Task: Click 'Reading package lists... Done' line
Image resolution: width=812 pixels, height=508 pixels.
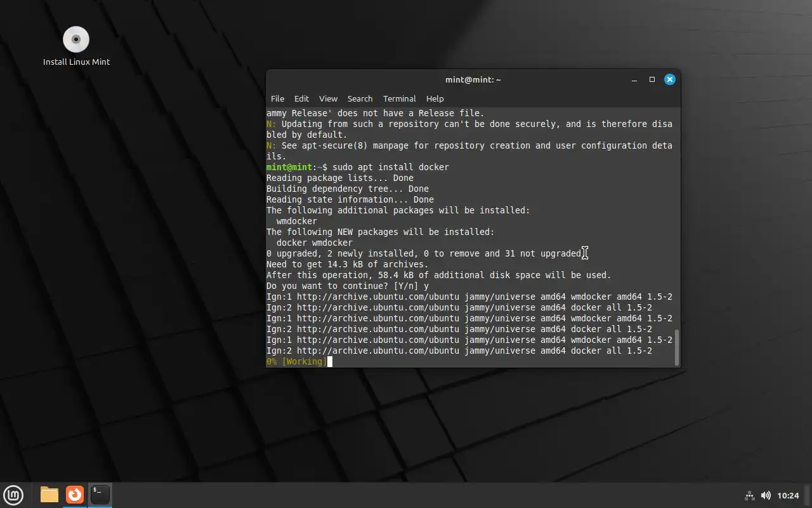Action: pyautogui.click(x=340, y=178)
